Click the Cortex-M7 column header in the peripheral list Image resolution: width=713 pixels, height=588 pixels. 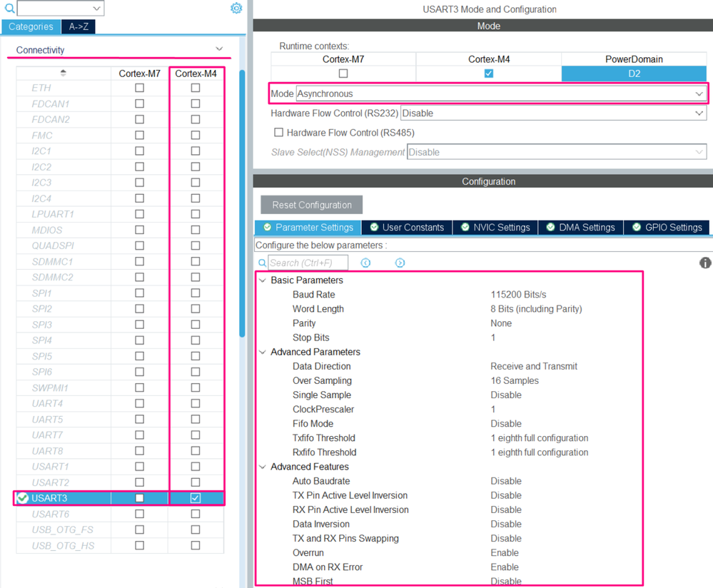pyautogui.click(x=140, y=73)
